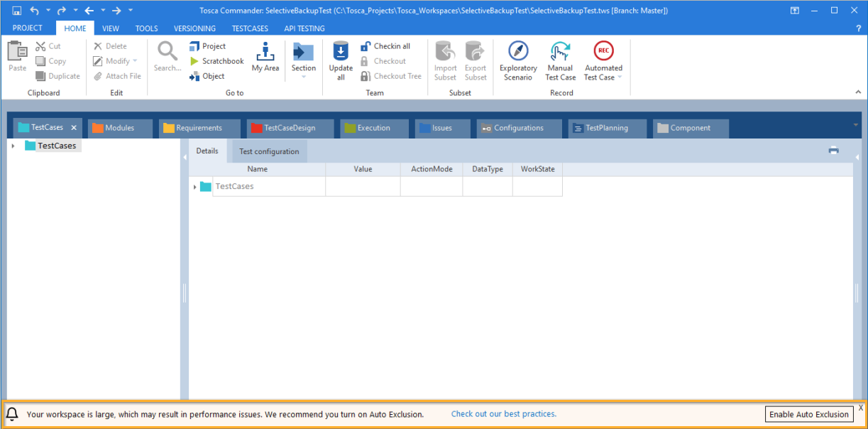Go to My Area
The image size is (868, 429).
click(x=265, y=52)
